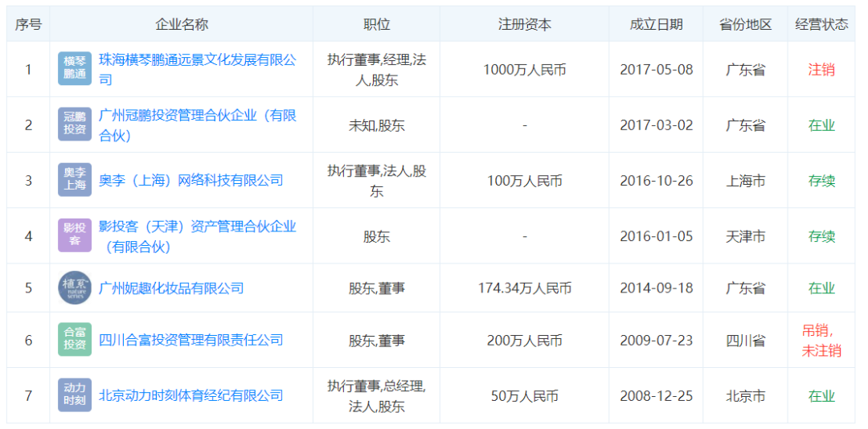Screen dimensions: 868x429
Task: Click row number 7
Action: 28,396
